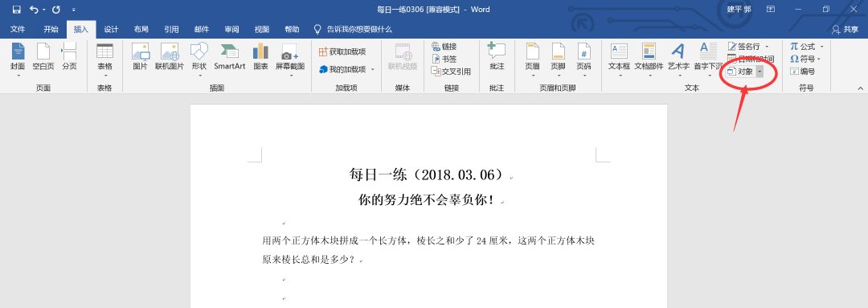Click the 告诉我你想要做什么 search box
This screenshot has height=308, width=868.
pos(353,30)
